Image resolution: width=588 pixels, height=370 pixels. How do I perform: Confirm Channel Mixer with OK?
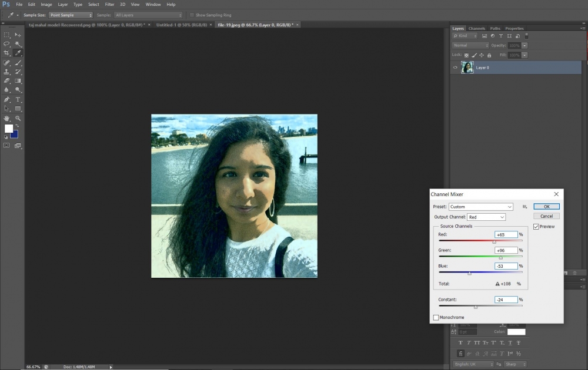546,207
